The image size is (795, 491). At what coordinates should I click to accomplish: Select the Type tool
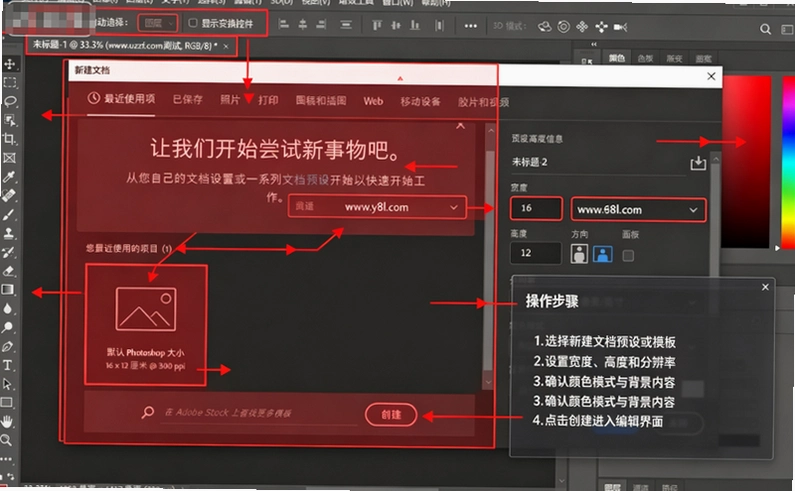coord(8,365)
